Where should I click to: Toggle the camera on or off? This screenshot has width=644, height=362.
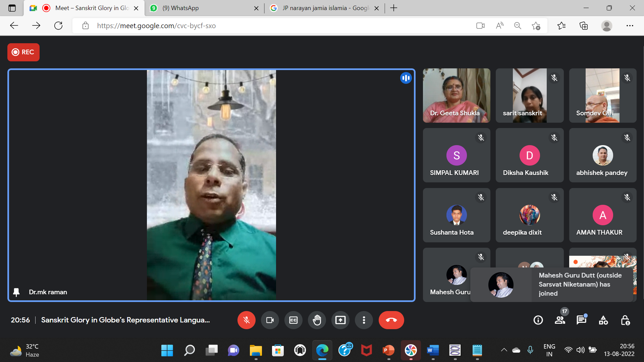(x=270, y=320)
